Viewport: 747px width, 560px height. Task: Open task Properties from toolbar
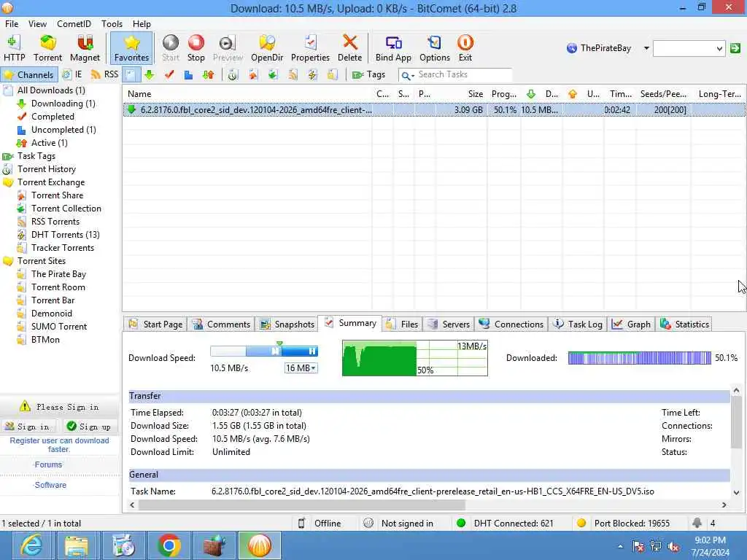pos(310,48)
